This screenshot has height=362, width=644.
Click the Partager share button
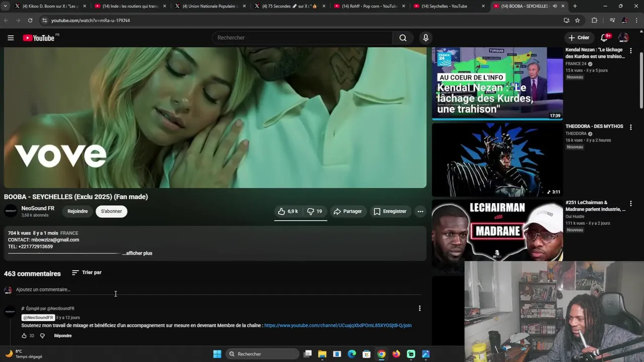(348, 212)
